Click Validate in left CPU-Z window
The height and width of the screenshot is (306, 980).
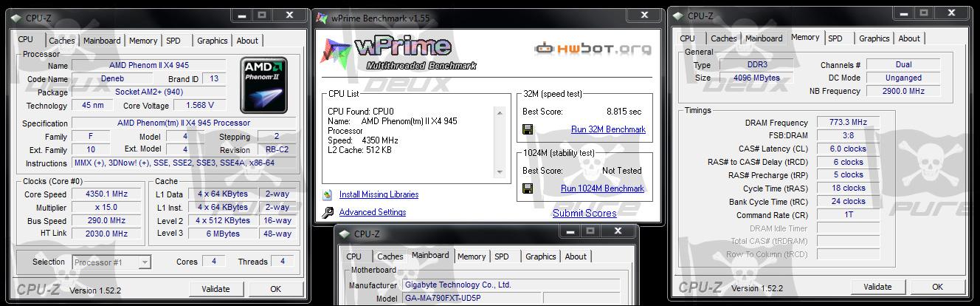(215, 289)
